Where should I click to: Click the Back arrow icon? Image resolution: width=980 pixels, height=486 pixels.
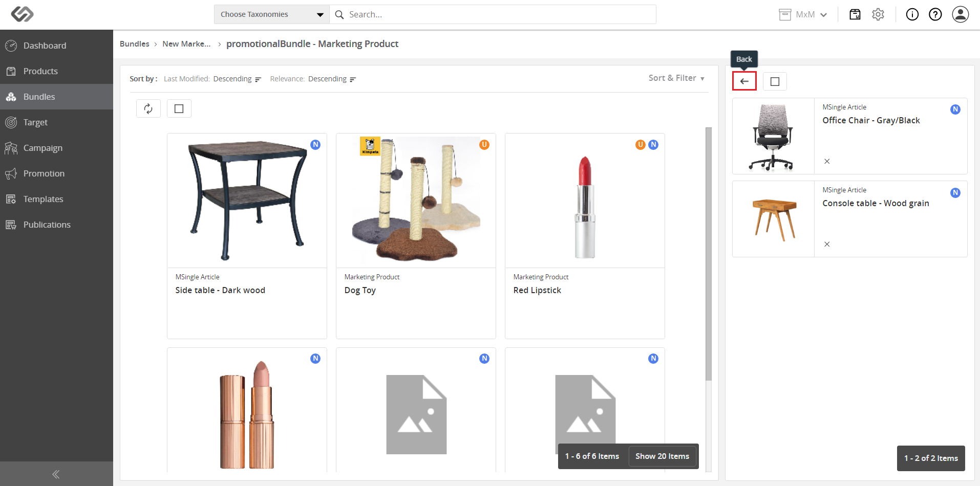744,81
